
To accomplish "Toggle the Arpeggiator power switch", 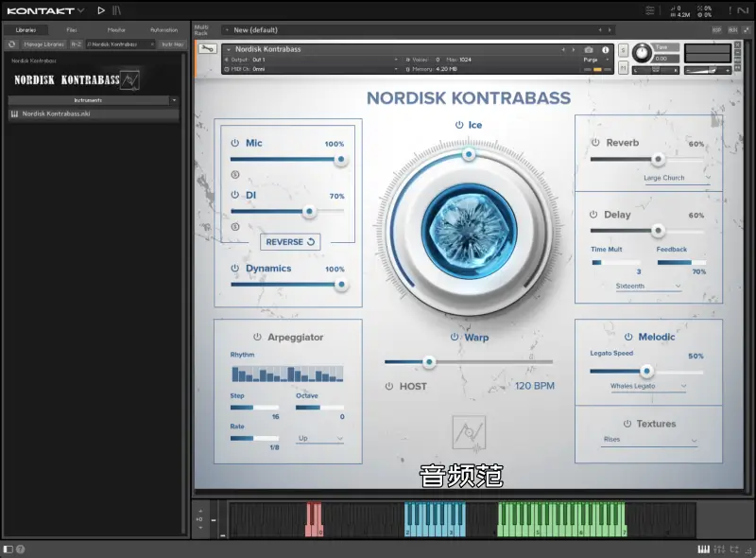I will click(257, 337).
